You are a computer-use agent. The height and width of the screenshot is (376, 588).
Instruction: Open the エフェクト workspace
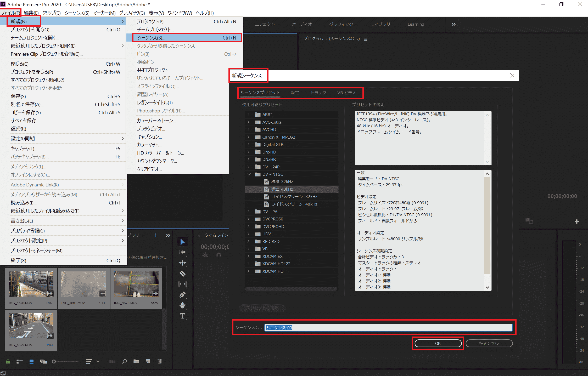click(265, 24)
